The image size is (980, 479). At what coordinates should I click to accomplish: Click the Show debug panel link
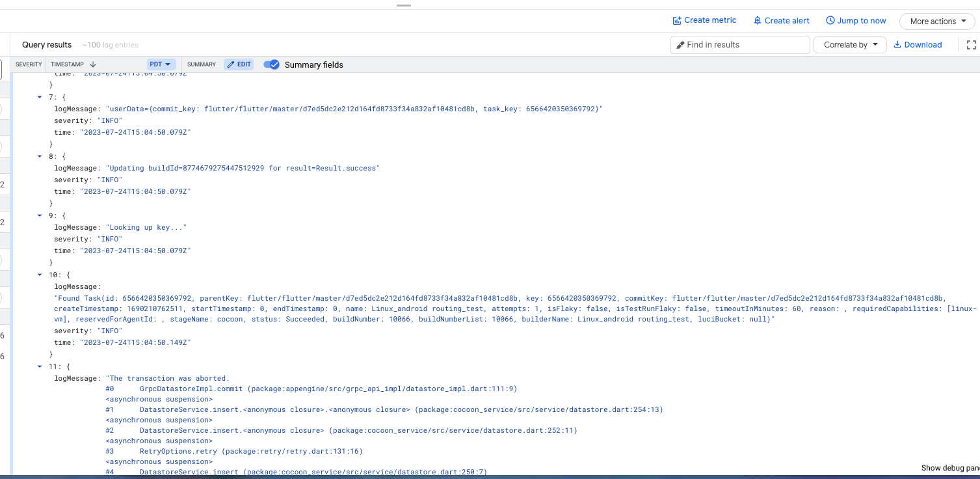point(950,468)
